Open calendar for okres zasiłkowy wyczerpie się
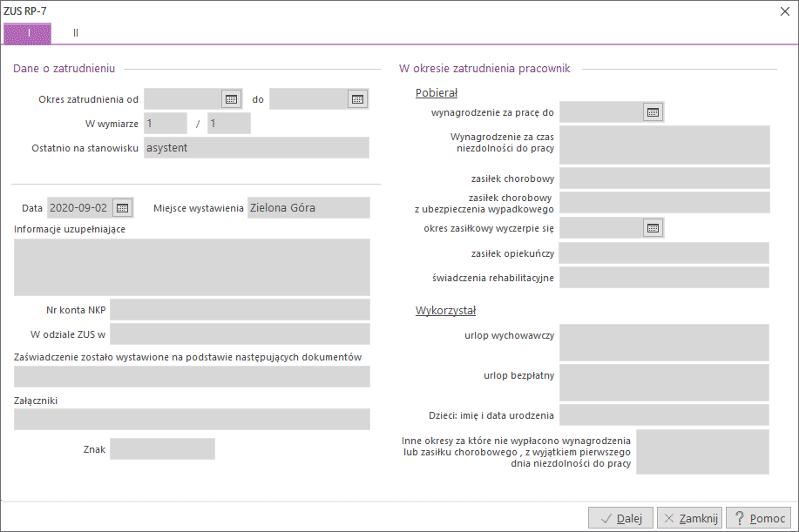Image resolution: width=799 pixels, height=532 pixels. click(653, 228)
